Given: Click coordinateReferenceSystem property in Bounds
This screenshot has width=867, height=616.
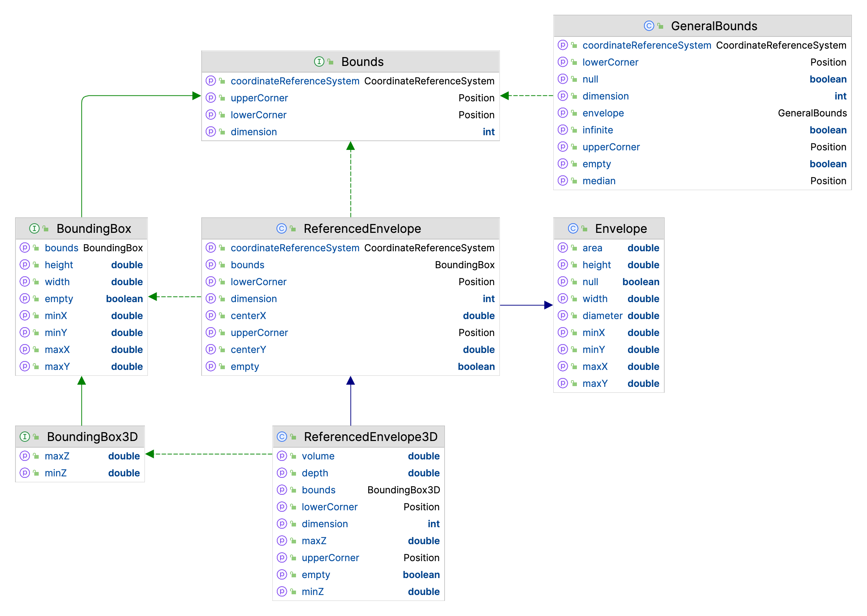Looking at the screenshot, I should (295, 81).
